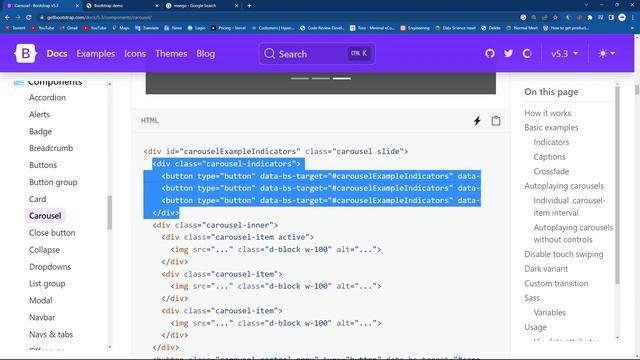Image resolution: width=640 pixels, height=360 pixels.
Task: Open the light/dark theme toggle dropdown
Action: [x=607, y=53]
